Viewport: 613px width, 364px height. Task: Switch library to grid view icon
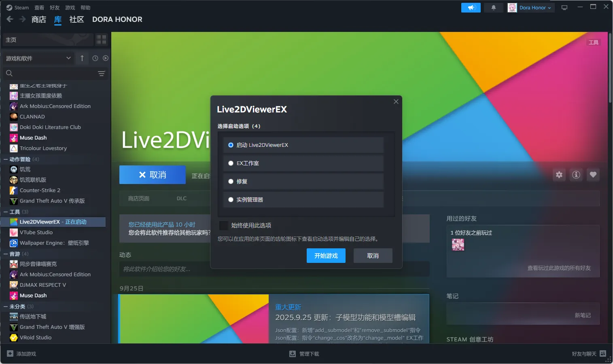click(101, 40)
